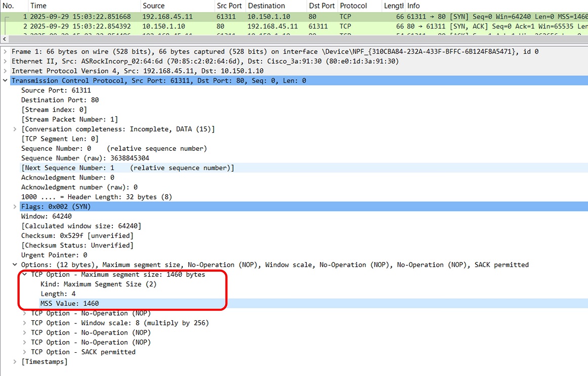The width and height of the screenshot is (588, 376).
Task: Expand the Flags: 0x002 (SYN) field
Action: click(15, 206)
